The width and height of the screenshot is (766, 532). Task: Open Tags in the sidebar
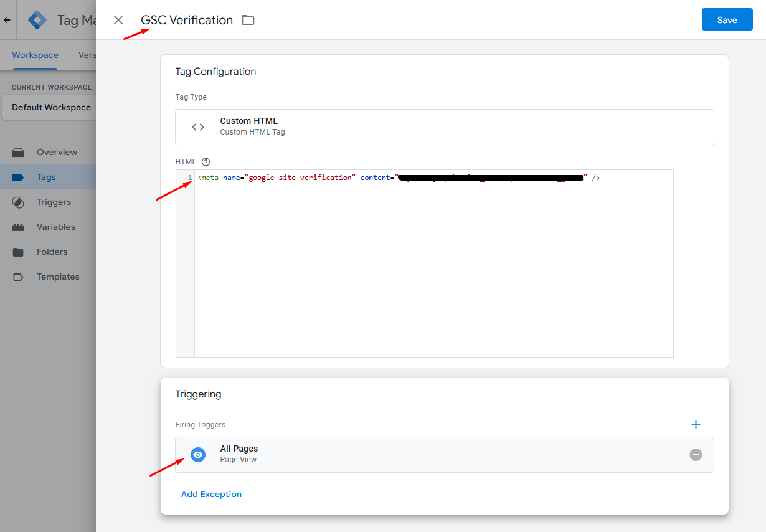(48, 177)
